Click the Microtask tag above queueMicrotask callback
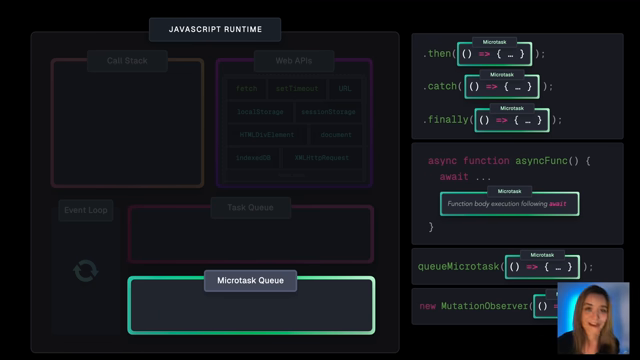 coord(542,255)
